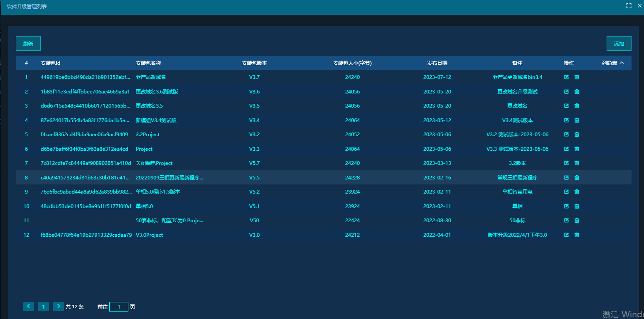
Task: Edit the V5.1 单相5.0 row
Action: pos(566,206)
